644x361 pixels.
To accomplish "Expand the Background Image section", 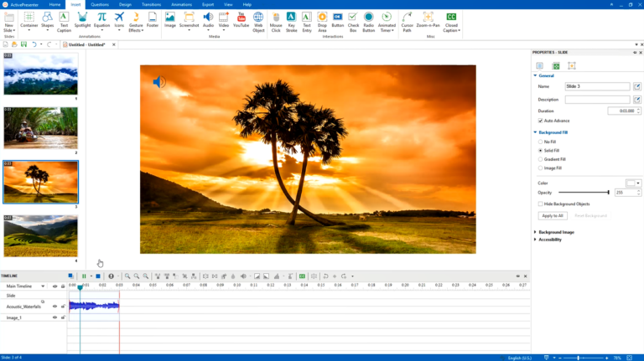I will (535, 232).
